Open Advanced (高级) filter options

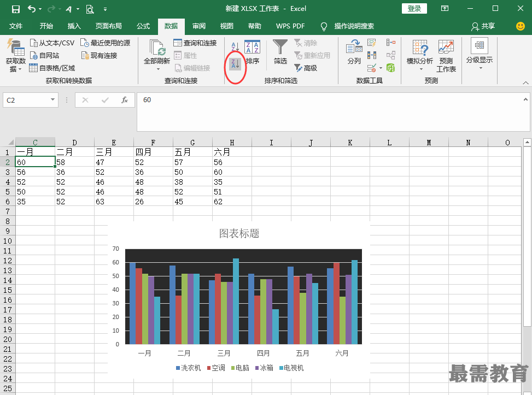[306, 68]
